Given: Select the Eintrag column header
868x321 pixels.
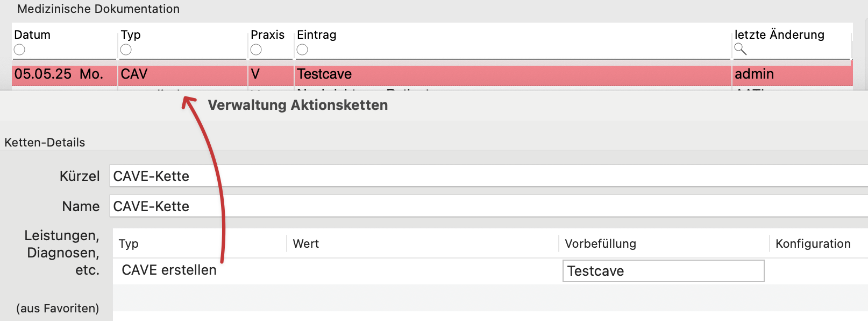Looking at the screenshot, I should click(x=317, y=34).
